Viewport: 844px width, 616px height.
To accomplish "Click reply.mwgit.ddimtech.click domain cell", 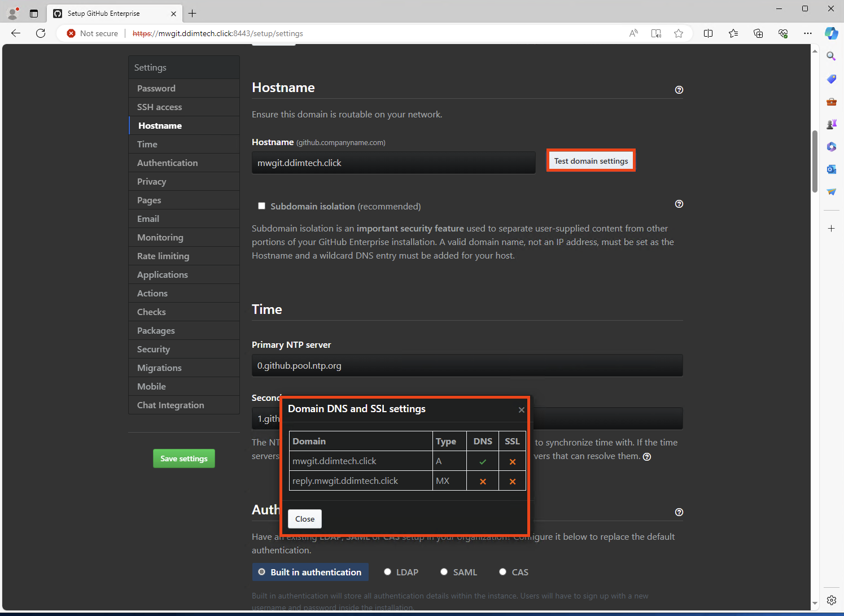I will tap(361, 481).
